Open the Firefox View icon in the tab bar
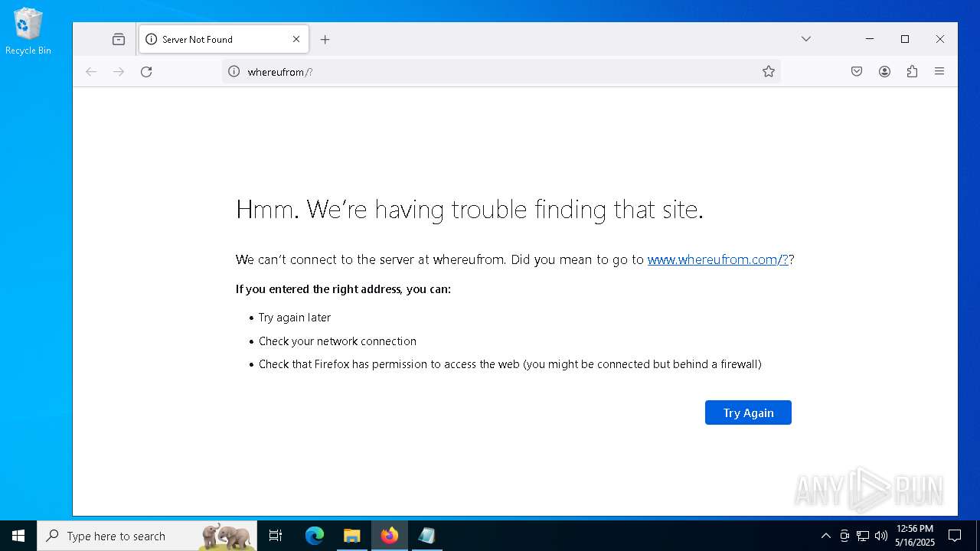The height and width of the screenshot is (551, 980). click(x=118, y=39)
